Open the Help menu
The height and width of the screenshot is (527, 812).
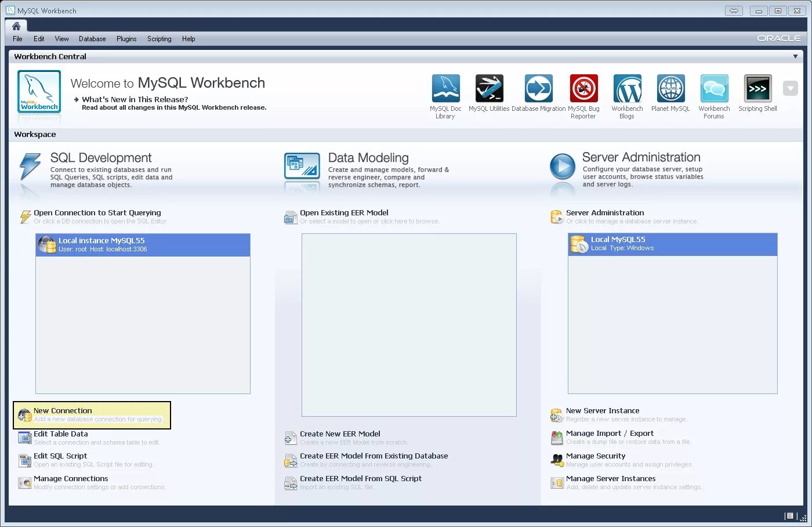pyautogui.click(x=188, y=39)
